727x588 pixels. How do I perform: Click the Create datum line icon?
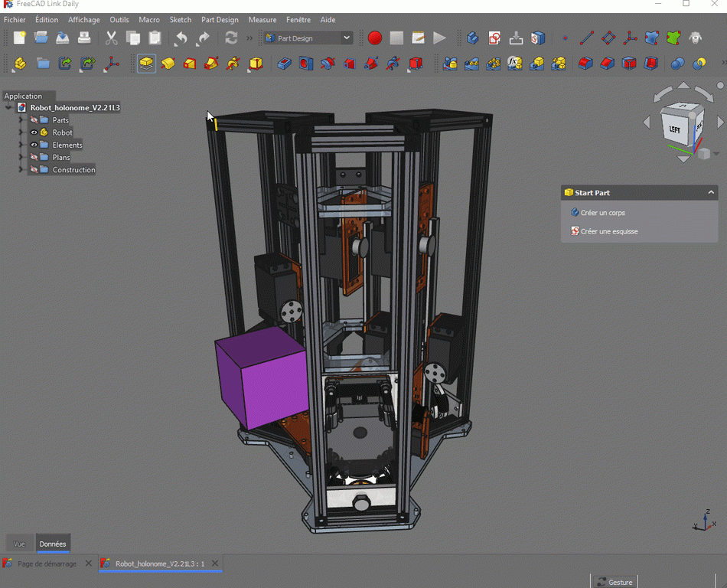587,38
